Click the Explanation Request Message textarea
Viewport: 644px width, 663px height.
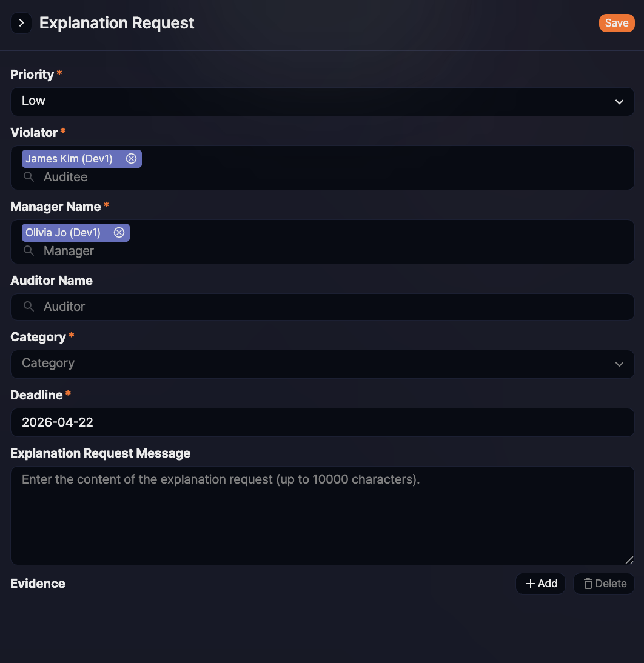pyautogui.click(x=321, y=515)
